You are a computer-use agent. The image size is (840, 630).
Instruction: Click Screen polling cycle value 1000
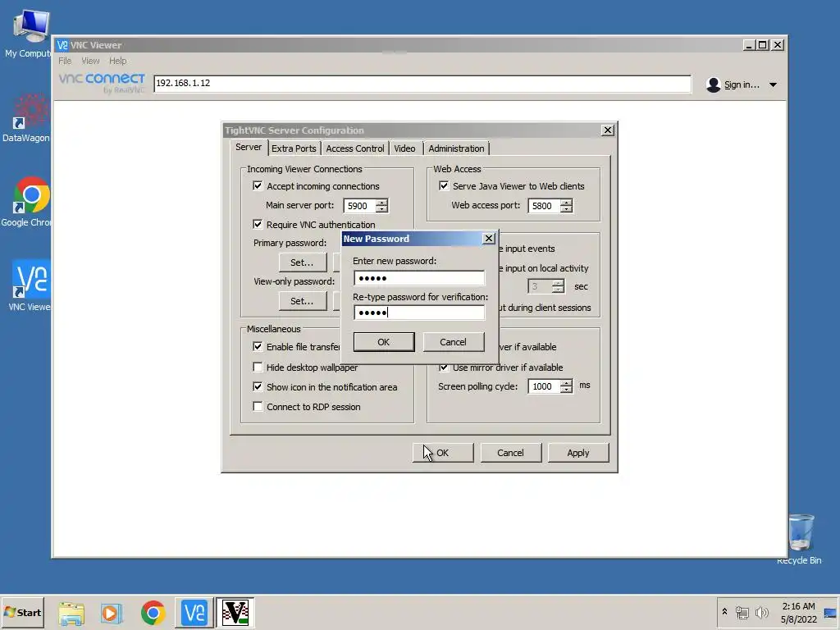(545, 386)
